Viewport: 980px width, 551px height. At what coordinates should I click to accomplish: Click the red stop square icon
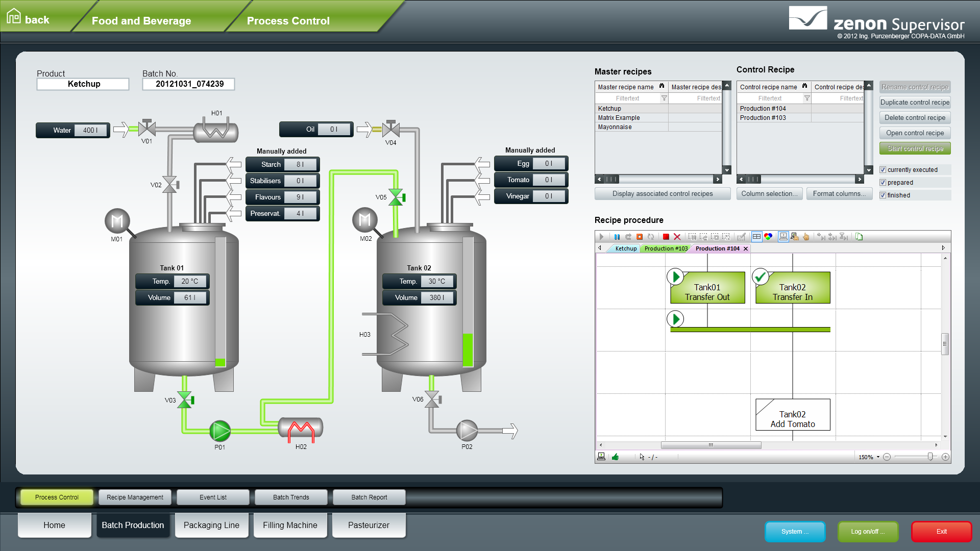click(666, 237)
